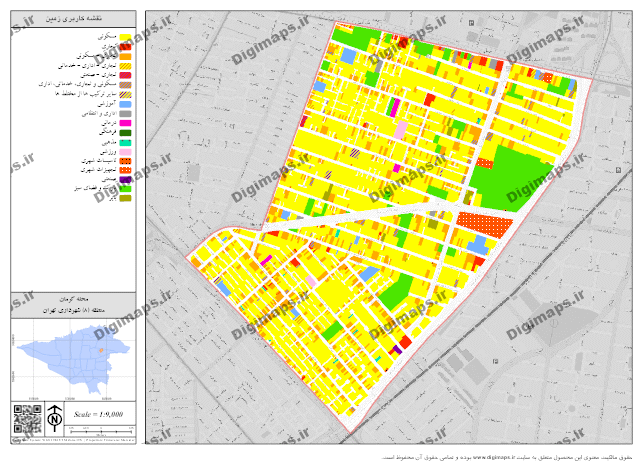Select the pale pink ورزشی legend swatch
The image size is (643, 461).
[x=125, y=152]
